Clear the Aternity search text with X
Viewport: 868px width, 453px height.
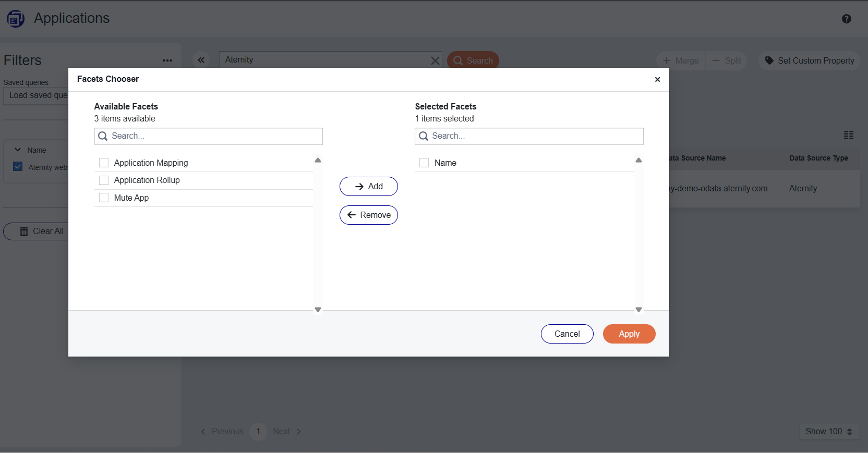coord(435,60)
